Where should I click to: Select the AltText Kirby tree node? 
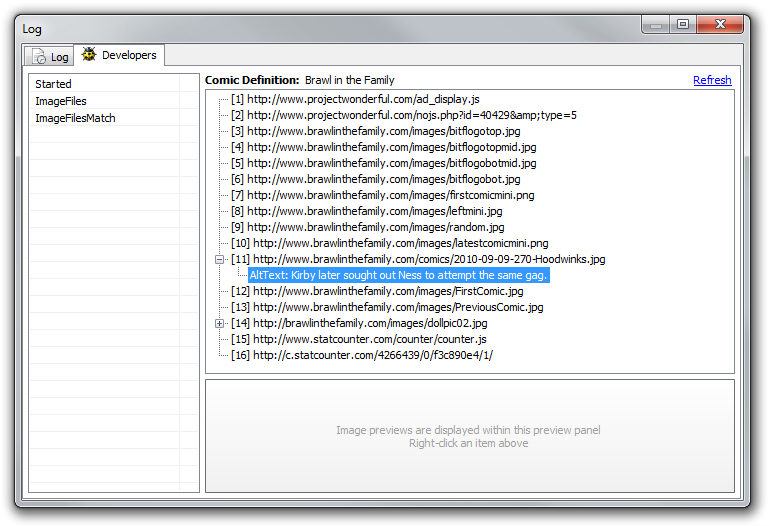[x=398, y=275]
